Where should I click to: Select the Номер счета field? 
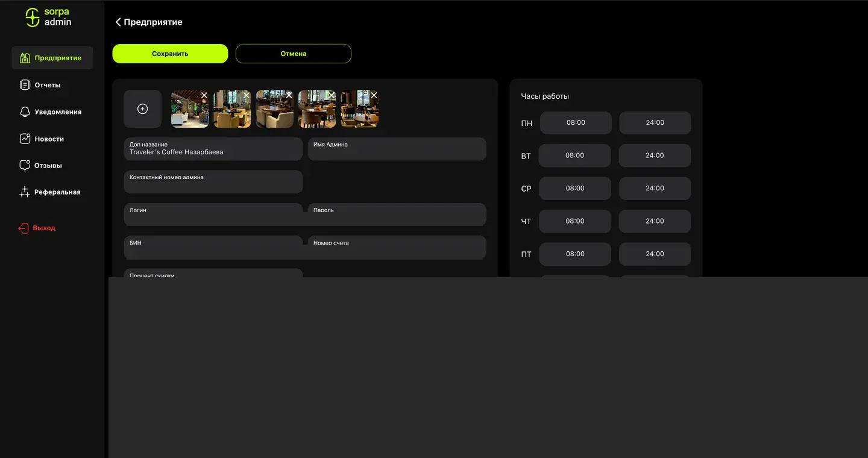tap(397, 248)
